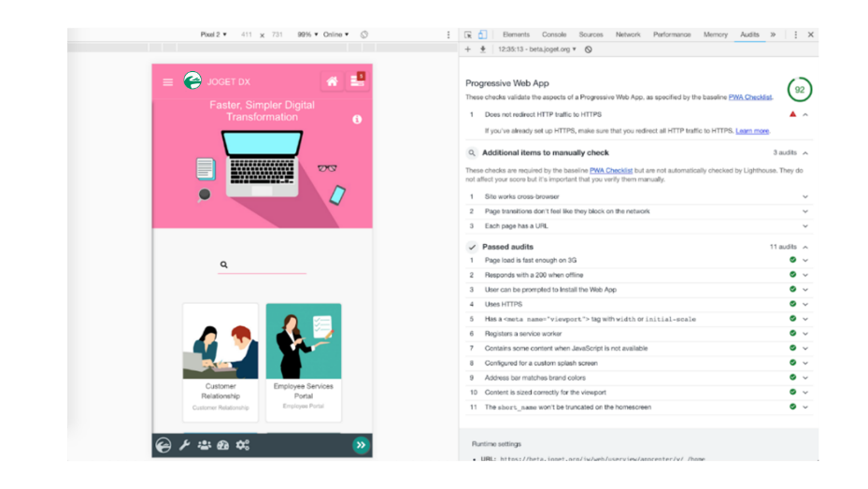Open the hamburger menu in Joget DX

pos(168,82)
